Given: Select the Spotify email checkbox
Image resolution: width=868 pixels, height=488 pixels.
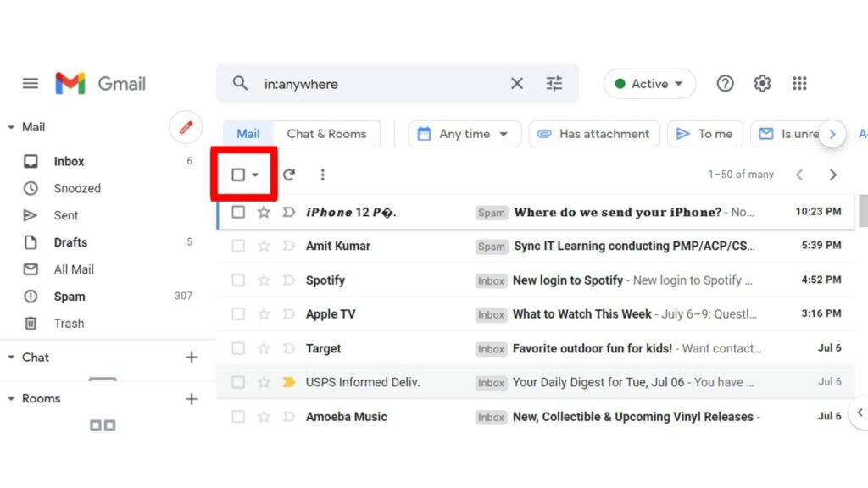Looking at the screenshot, I should pos(237,280).
